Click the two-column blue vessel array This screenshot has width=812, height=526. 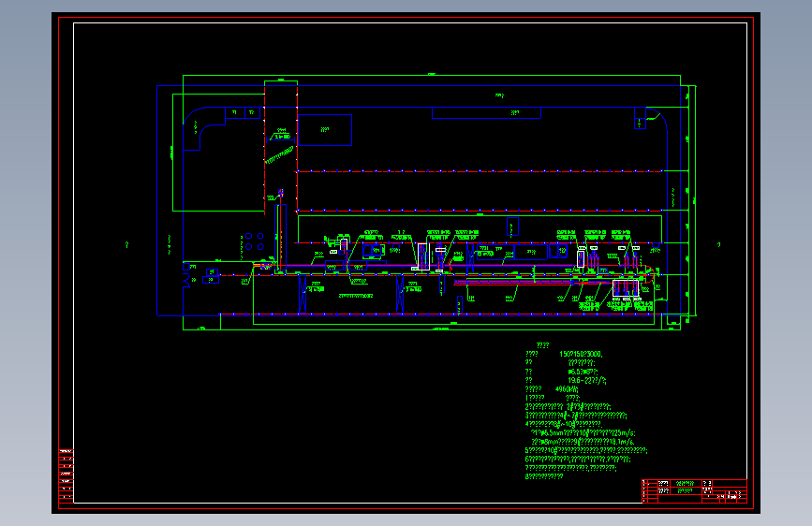pos(254,241)
